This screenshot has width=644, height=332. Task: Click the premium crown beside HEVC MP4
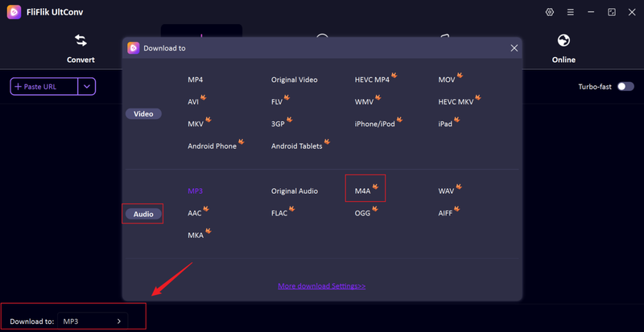click(394, 76)
